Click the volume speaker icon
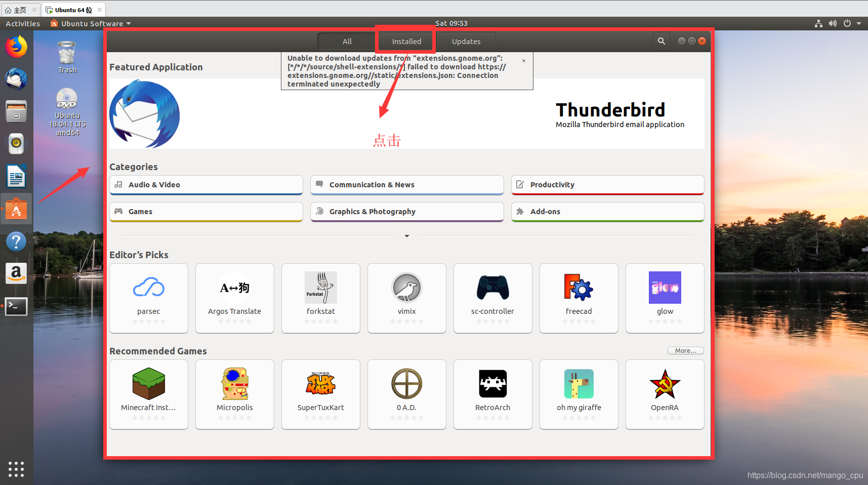Screen dimensions: 868x485 pyautogui.click(x=833, y=23)
